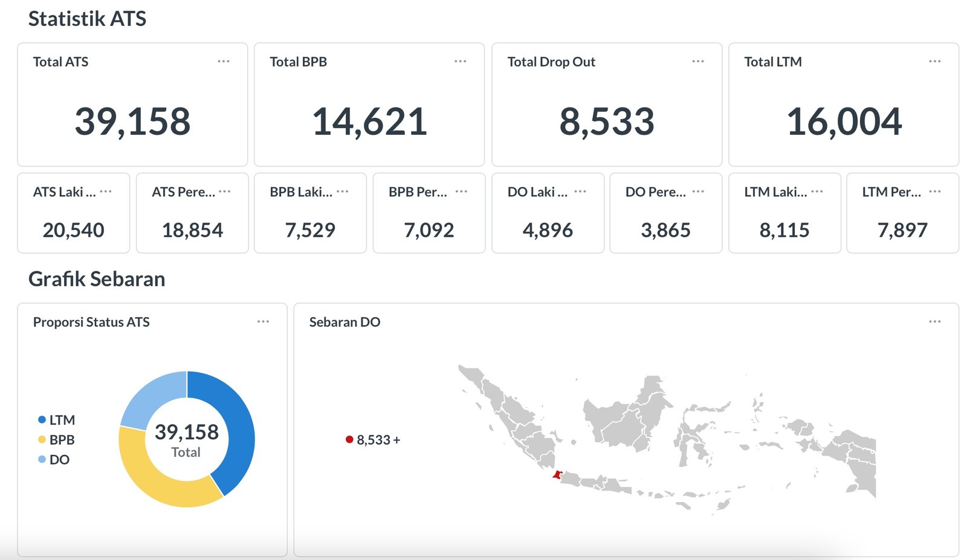Toggle the LTM legend item in donut chart
967x560 pixels.
pos(56,420)
